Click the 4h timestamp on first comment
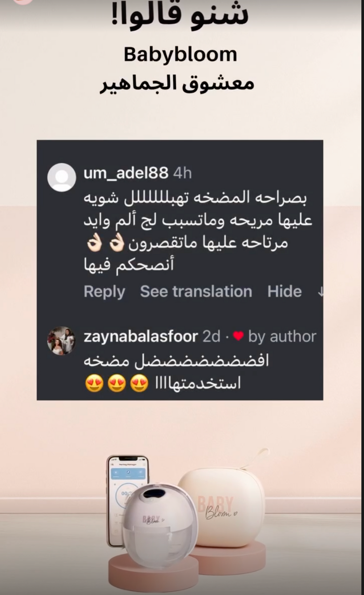The image size is (364, 595). (182, 173)
